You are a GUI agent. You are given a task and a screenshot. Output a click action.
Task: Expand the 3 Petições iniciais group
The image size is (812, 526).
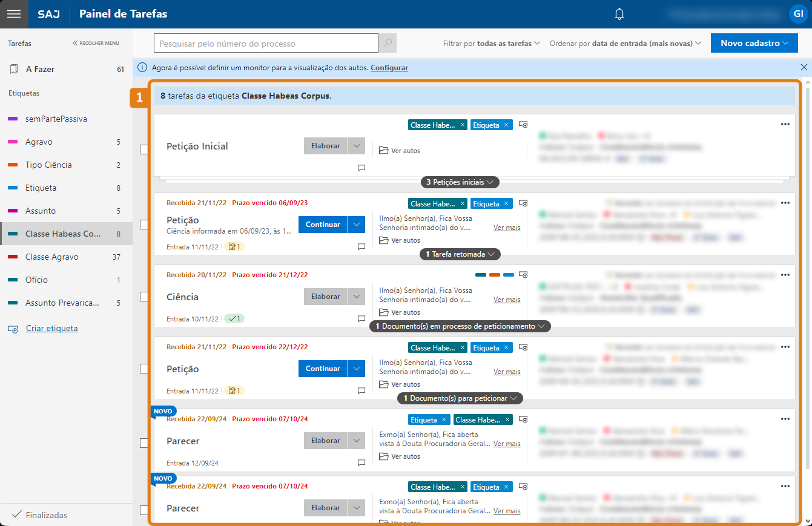tap(460, 182)
